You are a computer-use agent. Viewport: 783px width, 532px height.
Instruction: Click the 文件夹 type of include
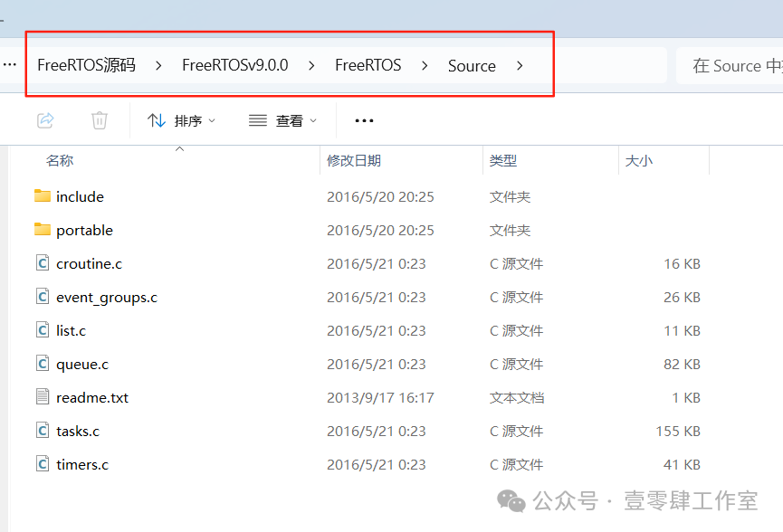[510, 196]
